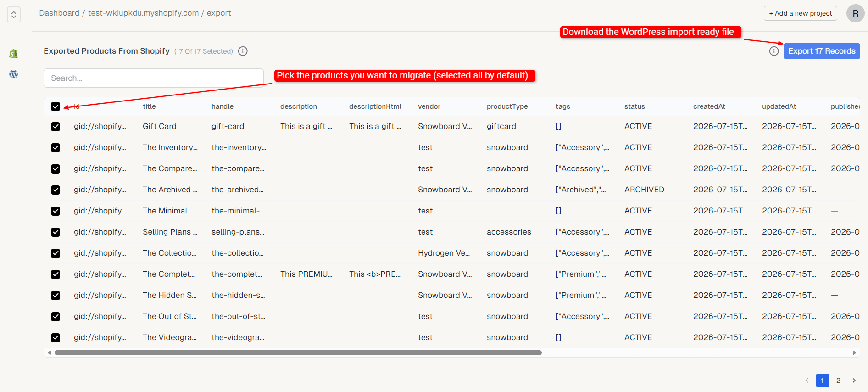Click the vendor column header
The height and width of the screenshot is (392, 868).
pos(429,106)
